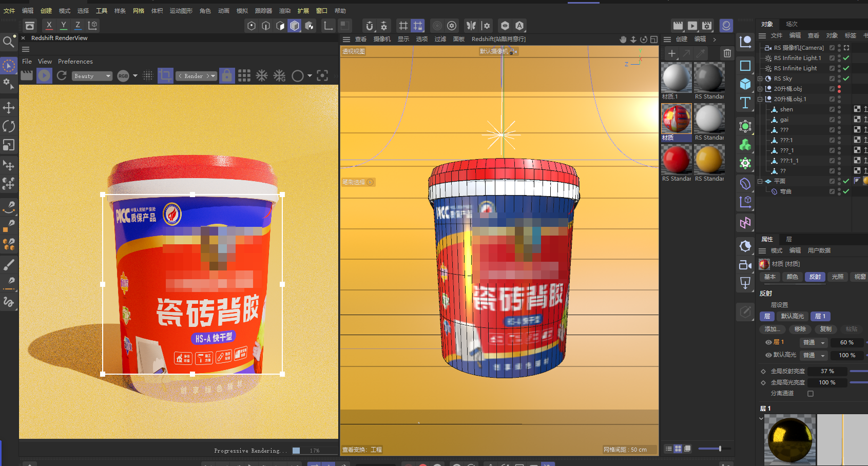Open the circle snapshot dropdown arrow
Viewport: 868px width, 466px height.
click(x=310, y=76)
